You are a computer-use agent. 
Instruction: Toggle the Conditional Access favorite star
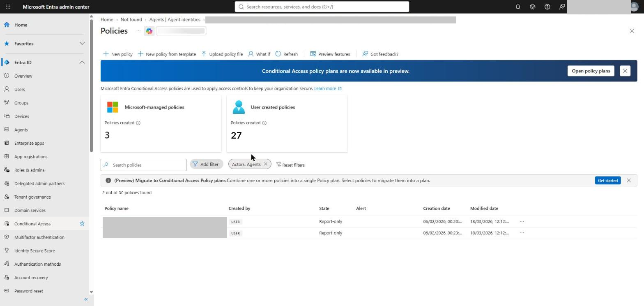coord(82,224)
